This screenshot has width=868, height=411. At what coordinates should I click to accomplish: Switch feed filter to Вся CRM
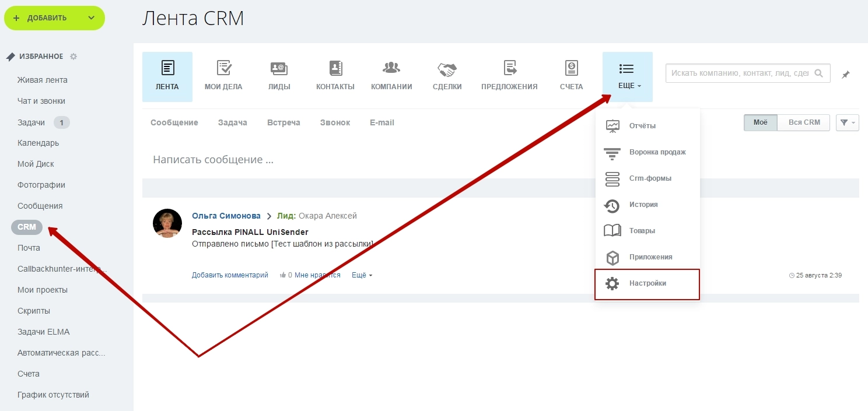804,122
